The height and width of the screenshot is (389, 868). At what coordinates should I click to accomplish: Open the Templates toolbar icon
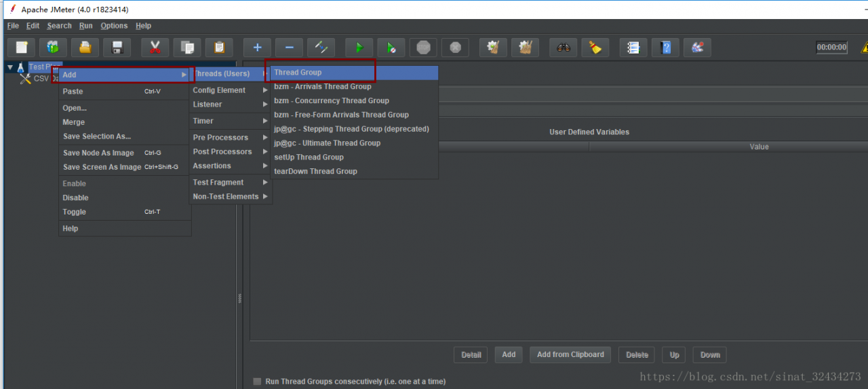point(53,48)
